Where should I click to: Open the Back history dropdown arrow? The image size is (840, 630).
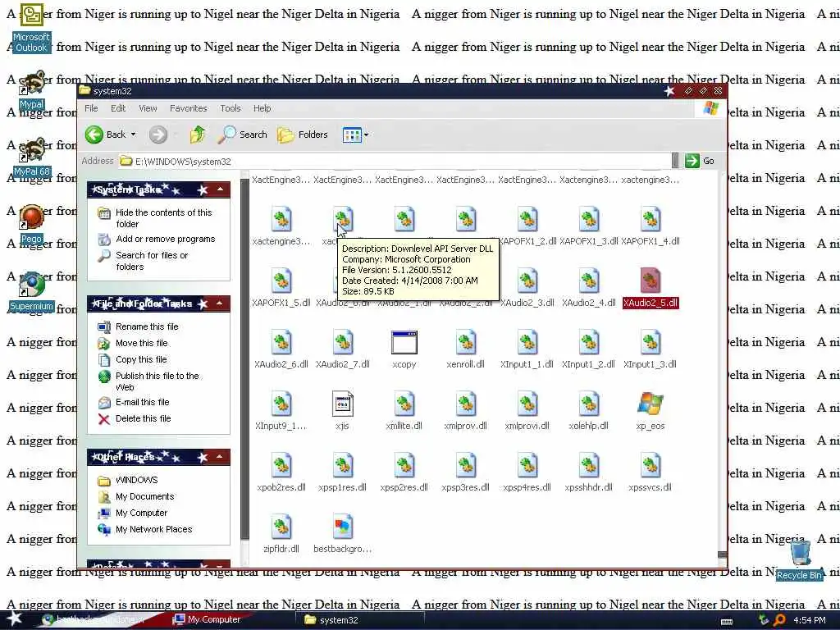tap(134, 135)
